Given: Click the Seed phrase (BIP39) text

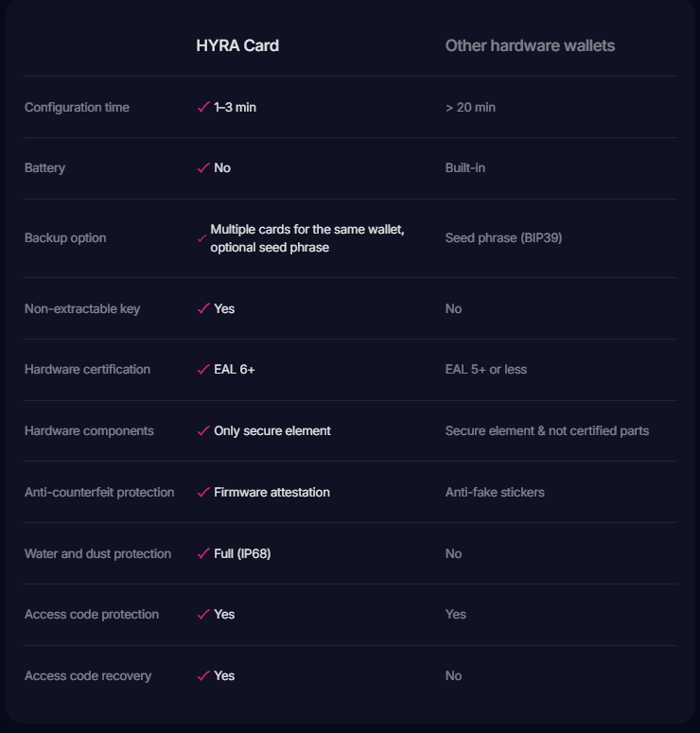Looking at the screenshot, I should click(x=503, y=238).
